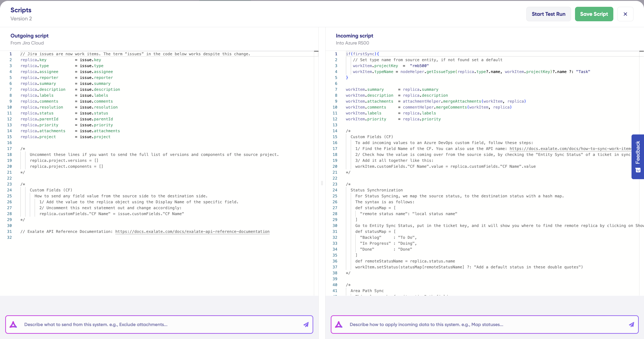Click line number 14 in incoming script
This screenshot has width=644, height=339.
tap(335, 131)
